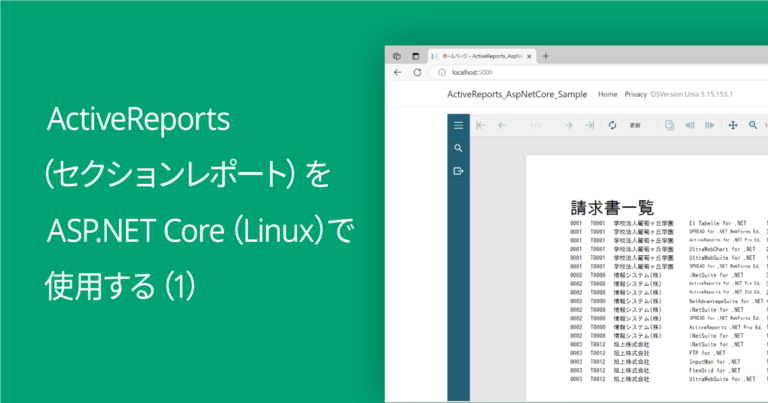Click the localhost:5000 address bar
768x403 pixels.
tap(599, 72)
